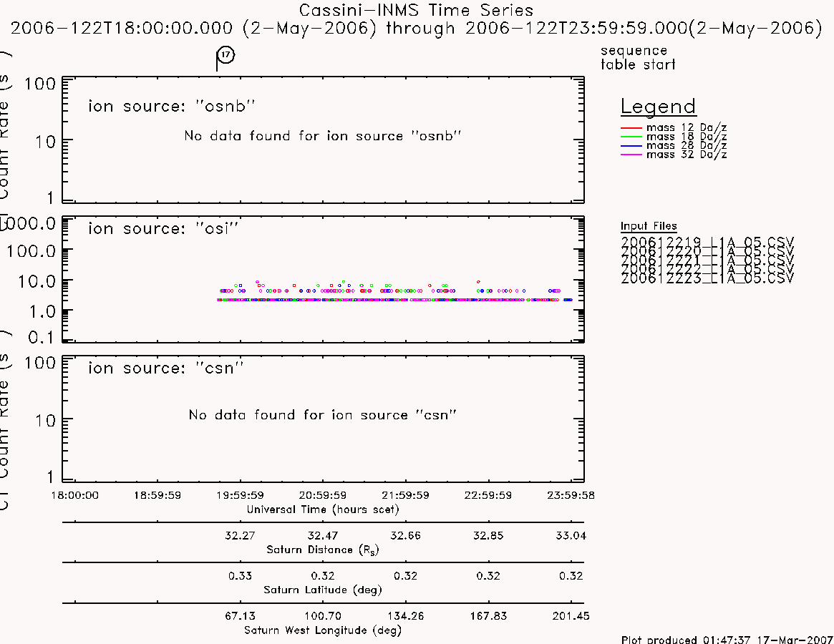The width and height of the screenshot is (834, 644).
Task: Click the '22:59:59' time axis tick
Action: point(488,495)
